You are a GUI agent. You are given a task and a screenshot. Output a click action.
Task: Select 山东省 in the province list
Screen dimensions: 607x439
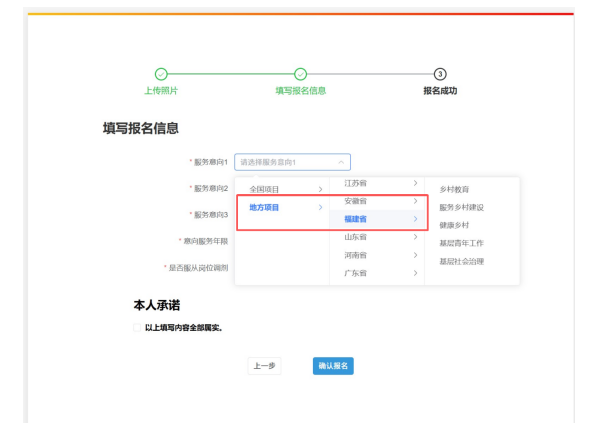(372, 238)
